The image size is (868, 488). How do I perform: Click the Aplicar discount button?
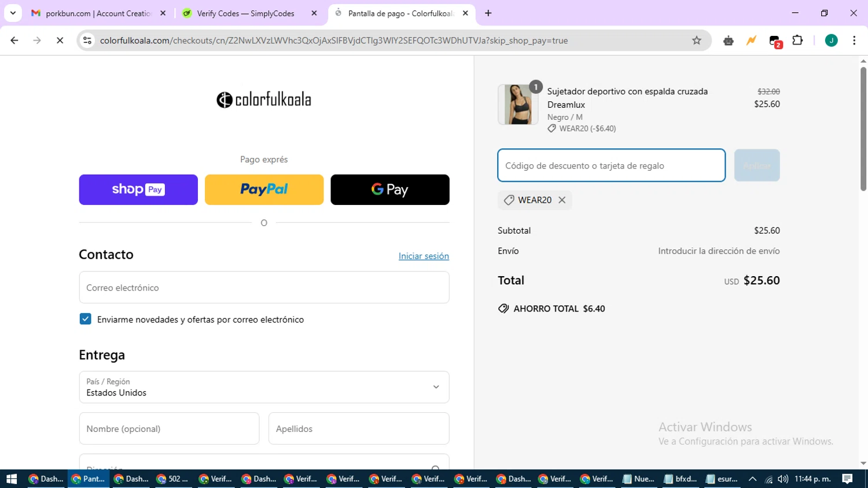757,166
